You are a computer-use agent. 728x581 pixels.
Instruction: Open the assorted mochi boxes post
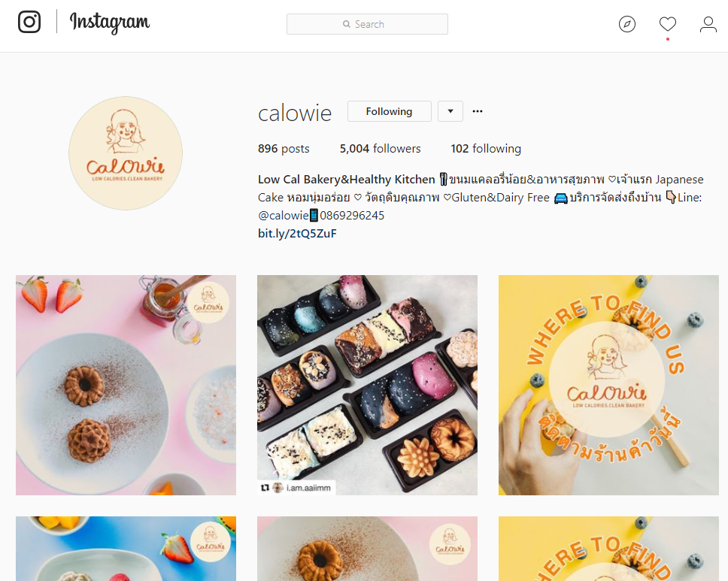click(x=367, y=385)
